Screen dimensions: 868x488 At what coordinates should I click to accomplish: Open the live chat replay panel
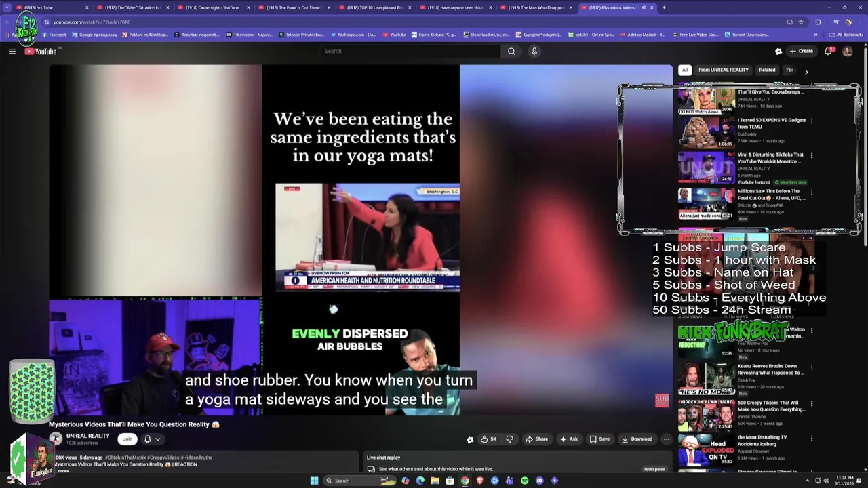pyautogui.click(x=654, y=469)
